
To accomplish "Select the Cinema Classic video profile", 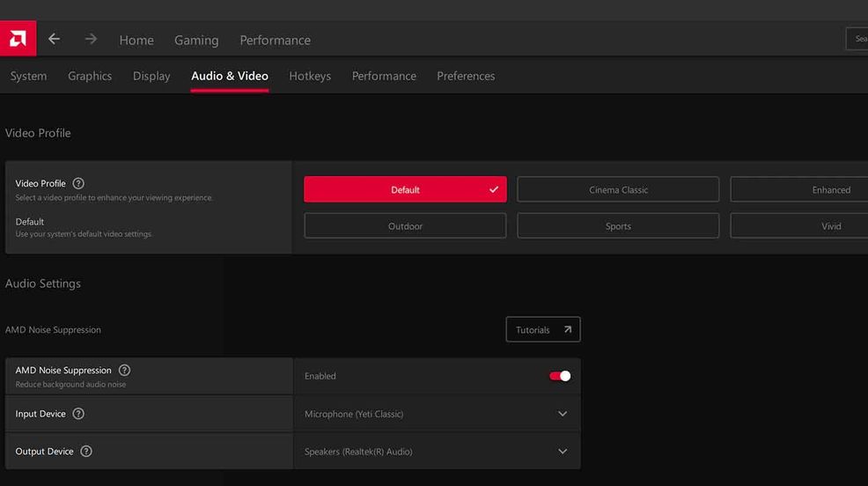I will pos(618,189).
